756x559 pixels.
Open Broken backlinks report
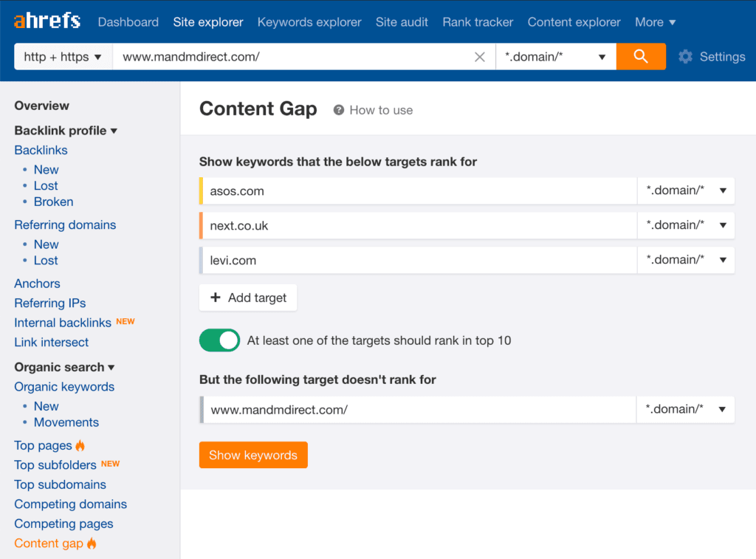(x=53, y=202)
